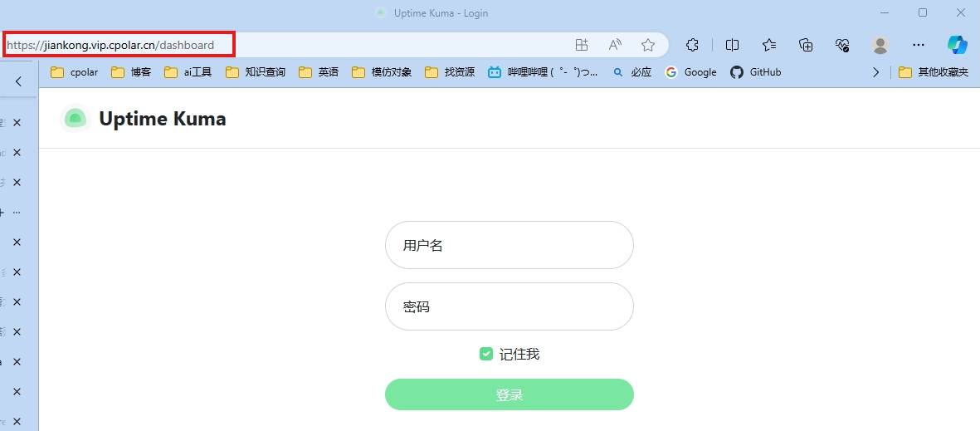The width and height of the screenshot is (980, 431).
Task: Open the cpolar bookmarks folder
Action: point(75,72)
